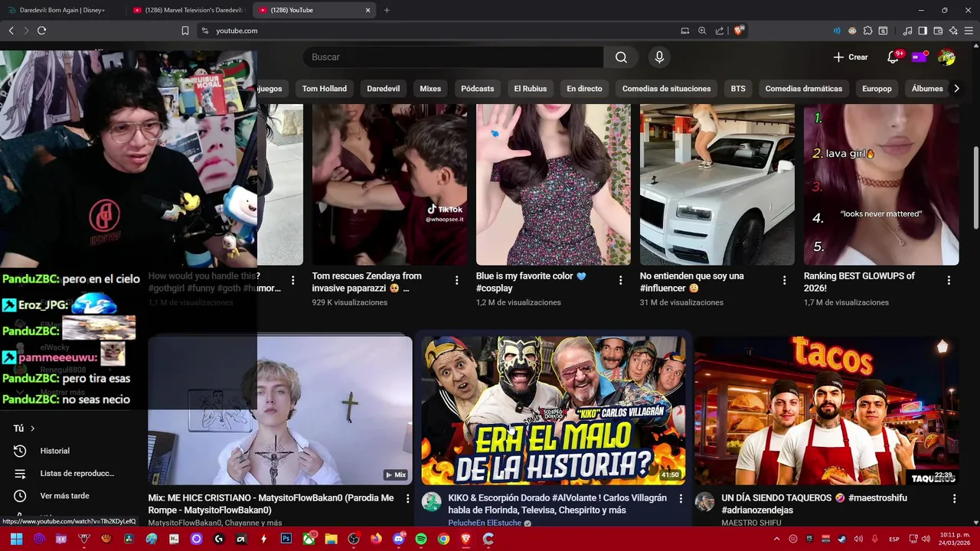Open options for Tom rescues Zendaya short
Image resolution: width=980 pixels, height=551 pixels.
(x=456, y=281)
